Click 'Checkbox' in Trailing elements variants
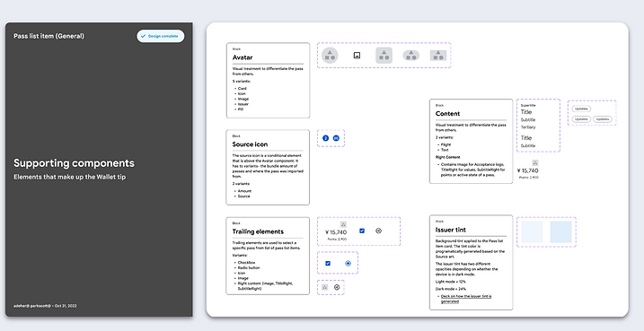 point(246,263)
